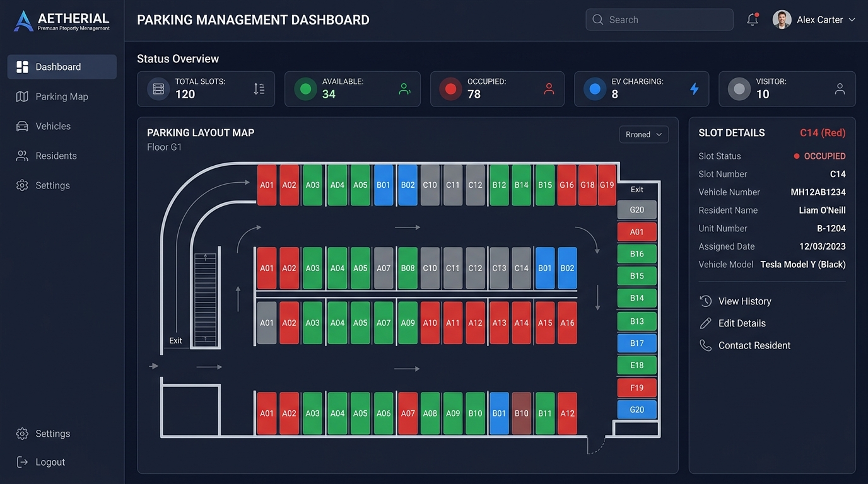This screenshot has width=868, height=484.
Task: Select the gray C14 parking slot
Action: 522,268
